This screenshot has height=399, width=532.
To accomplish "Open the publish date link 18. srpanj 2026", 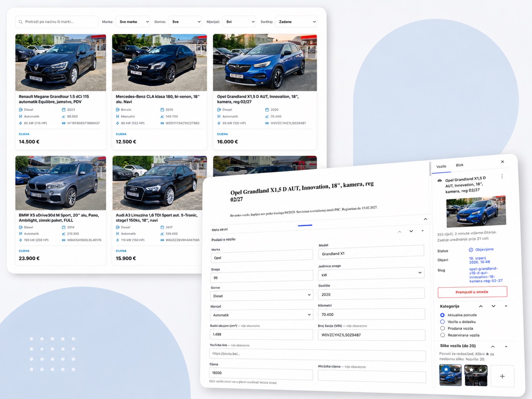I will pyautogui.click(x=480, y=260).
